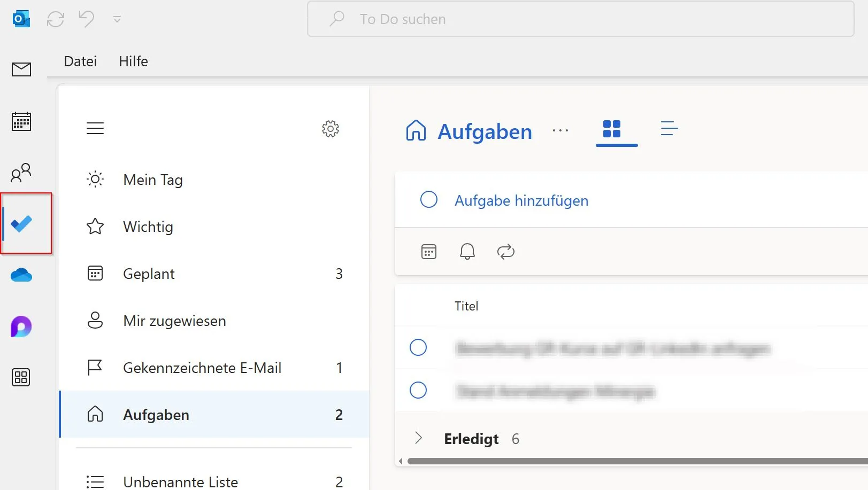Viewport: 868px width, 490px height.
Task: Open the People view
Action: click(x=21, y=173)
